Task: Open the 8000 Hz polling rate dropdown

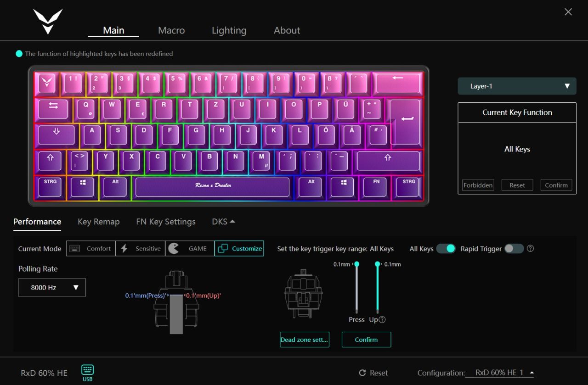Action: click(52, 287)
